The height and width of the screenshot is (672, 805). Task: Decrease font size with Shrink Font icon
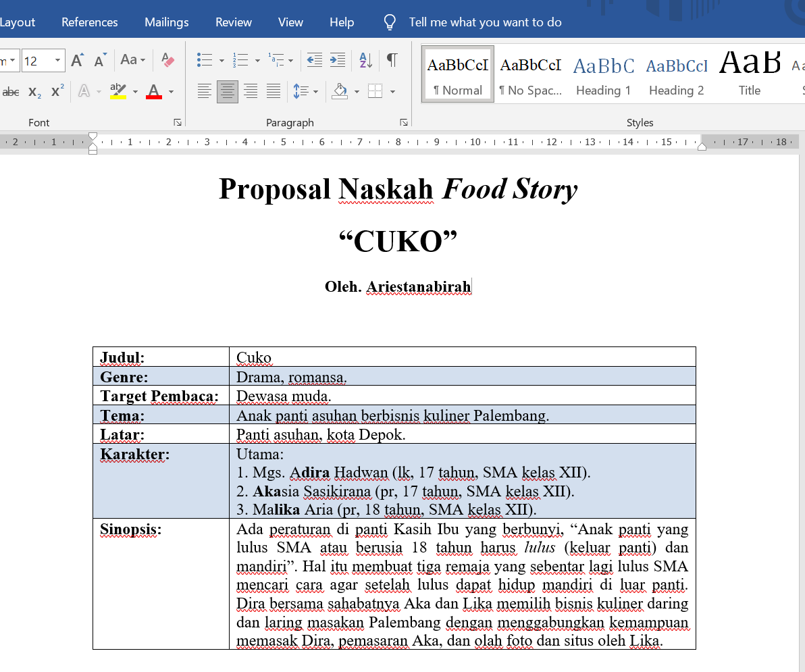pos(100,61)
